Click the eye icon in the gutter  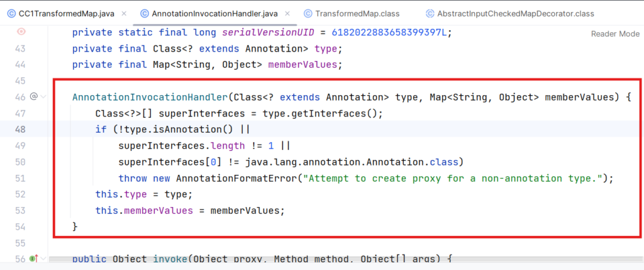[21, 31]
